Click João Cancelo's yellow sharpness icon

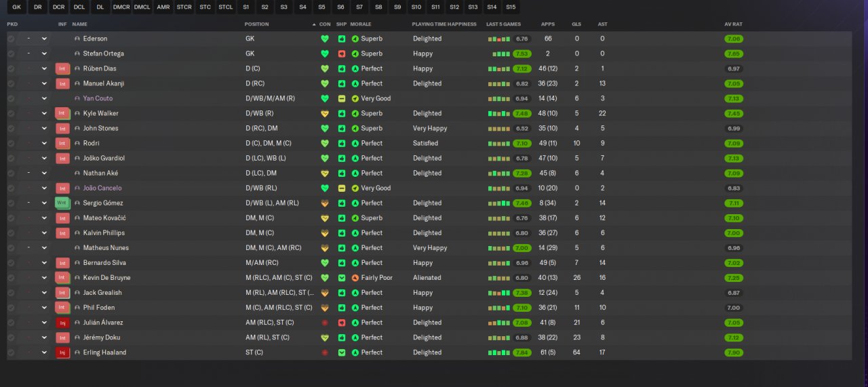click(x=342, y=188)
